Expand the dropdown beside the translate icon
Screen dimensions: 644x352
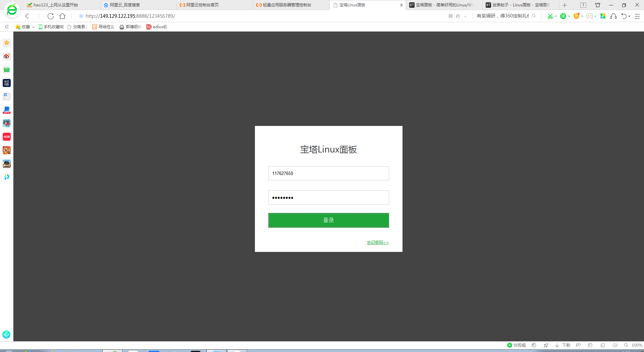coord(570,16)
